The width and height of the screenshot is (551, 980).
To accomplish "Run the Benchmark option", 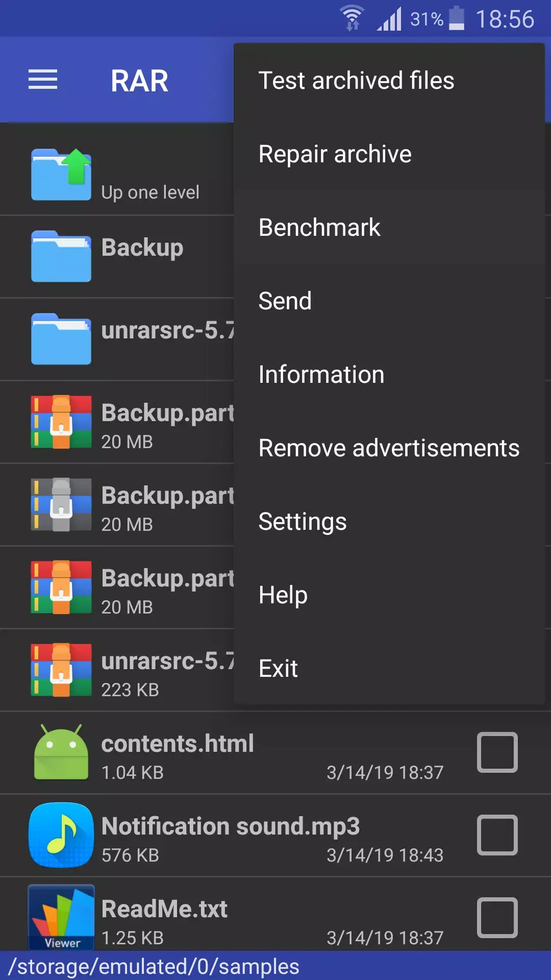I will [x=319, y=227].
